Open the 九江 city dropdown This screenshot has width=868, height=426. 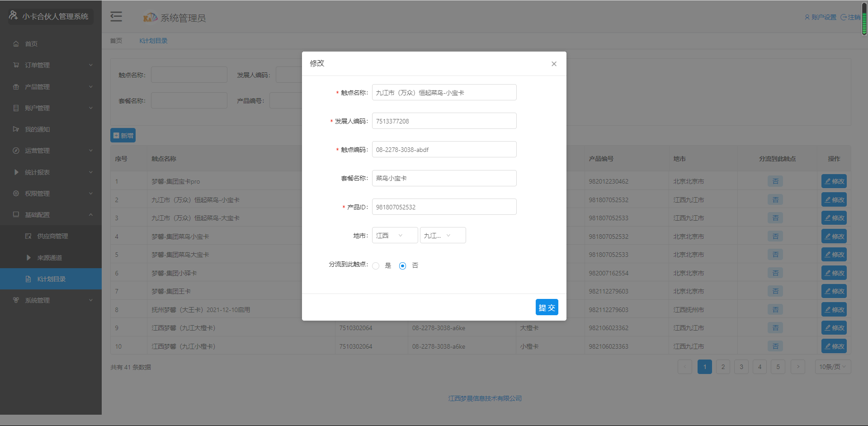pos(443,236)
